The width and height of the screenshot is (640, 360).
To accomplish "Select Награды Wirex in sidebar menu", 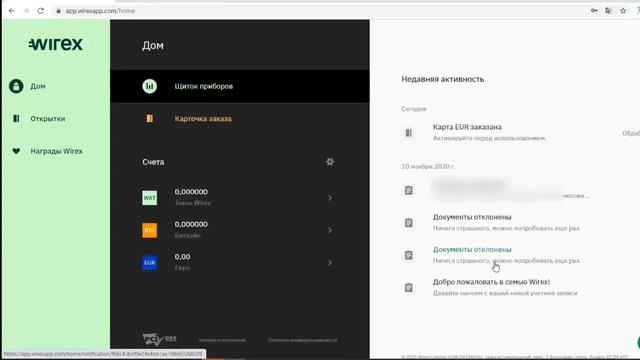I will click(x=56, y=151).
